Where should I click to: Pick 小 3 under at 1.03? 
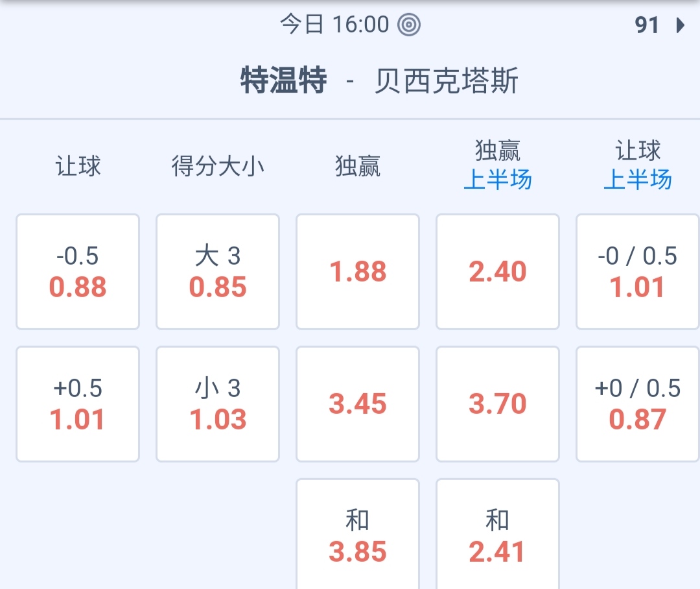[218, 404]
